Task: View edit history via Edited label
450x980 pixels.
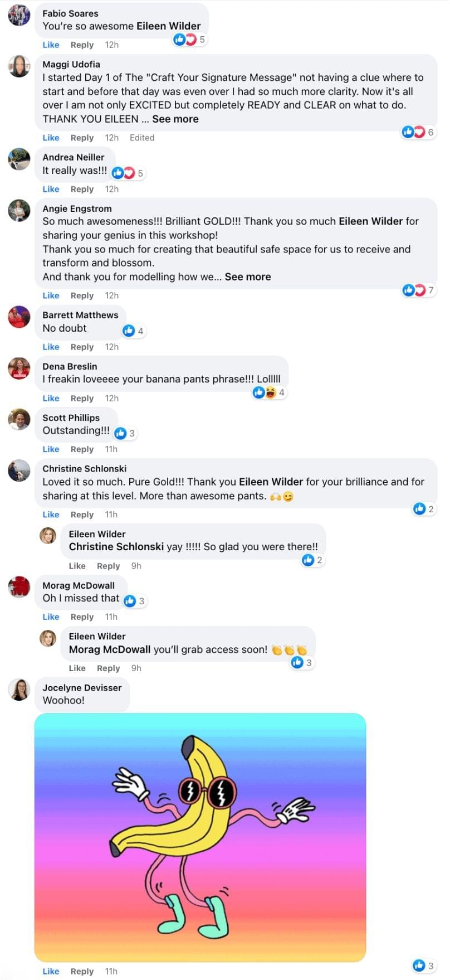Action: 142,138
